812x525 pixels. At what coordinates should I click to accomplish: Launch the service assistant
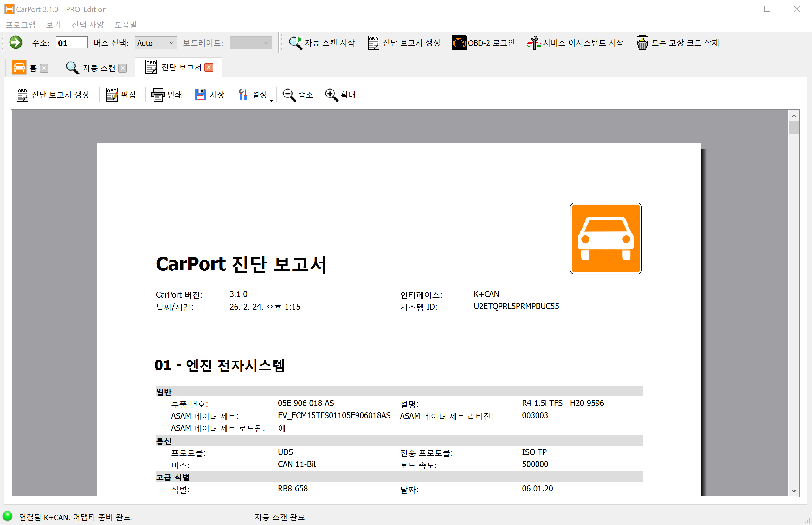click(575, 43)
